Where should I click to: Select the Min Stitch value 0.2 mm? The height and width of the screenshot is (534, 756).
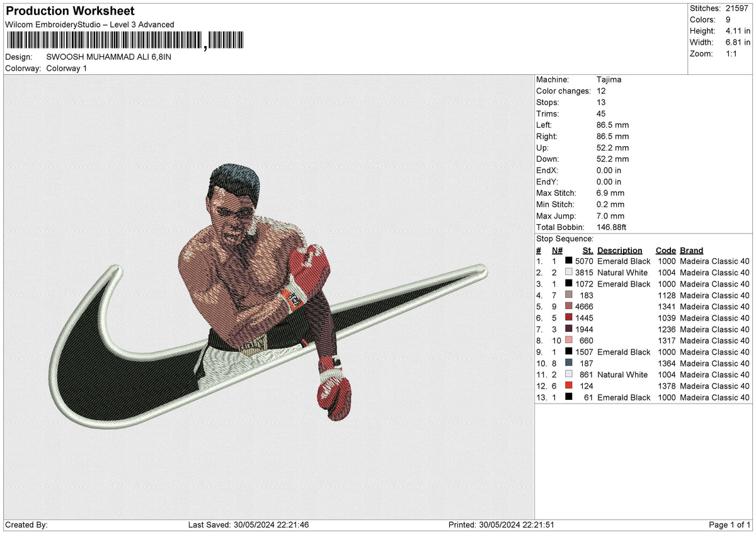tap(610, 205)
